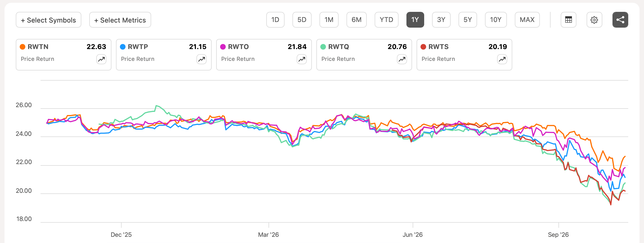The width and height of the screenshot is (644, 243).
Task: Click the share chart icon
Action: 620,20
